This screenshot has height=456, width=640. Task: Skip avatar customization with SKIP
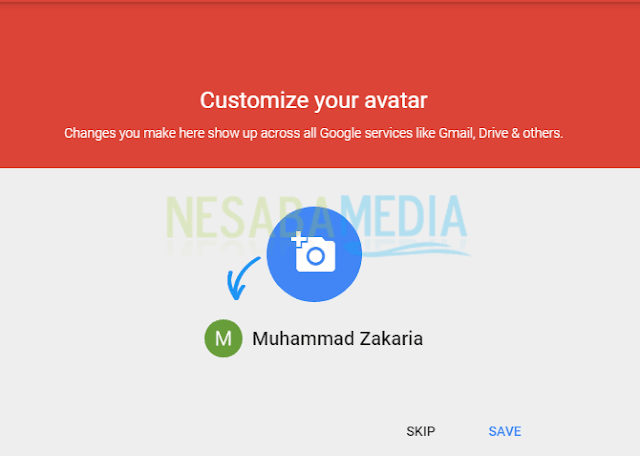coord(421,432)
